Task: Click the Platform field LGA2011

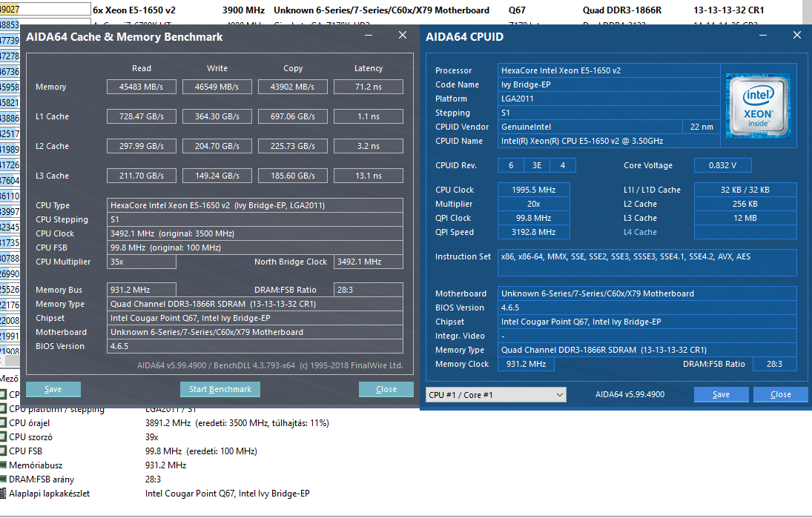Action: [x=609, y=99]
